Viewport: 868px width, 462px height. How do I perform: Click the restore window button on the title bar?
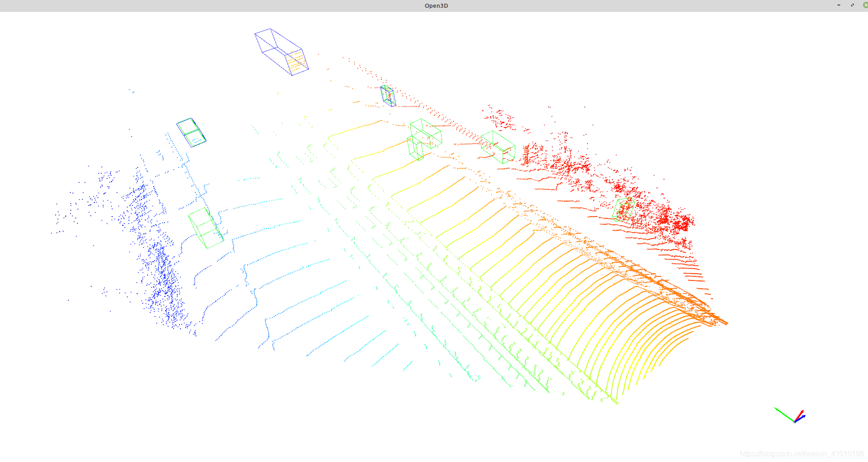(x=853, y=5)
